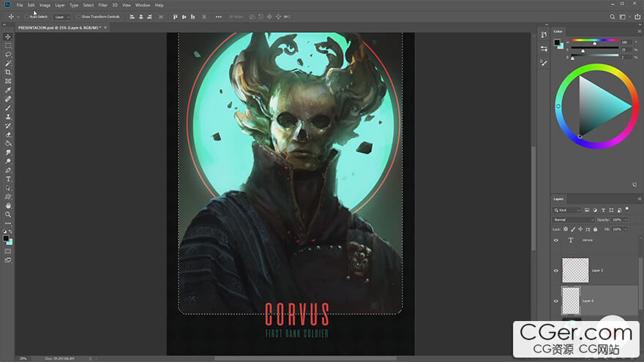This screenshot has width=644, height=362.
Task: Click the search magnifier in options bar
Action: (613, 17)
